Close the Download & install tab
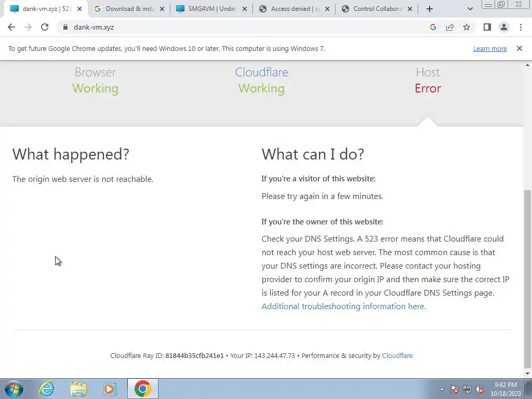Image resolution: width=532 pixels, height=399 pixels. tap(162, 9)
